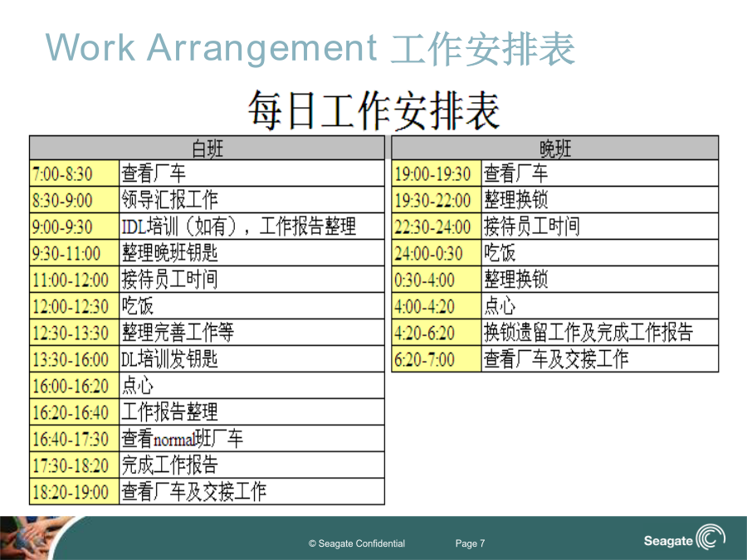Select the "12:30-13:30" time cell
Screen dimensions: 747x560
75,333
